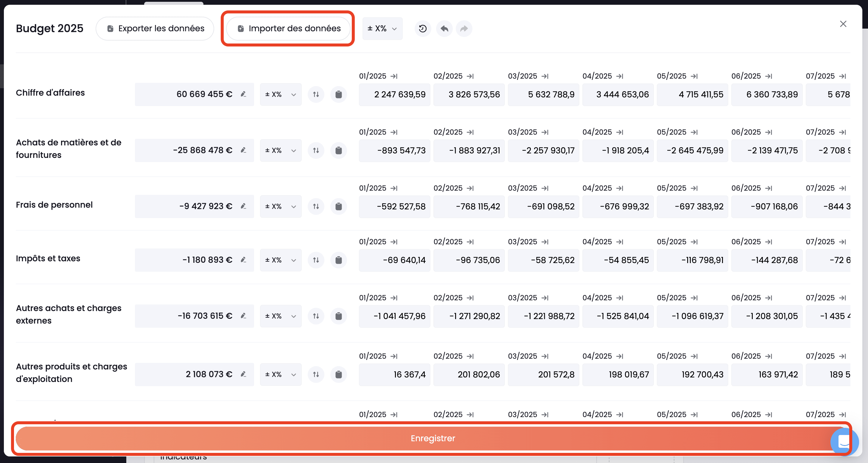The image size is (868, 463).
Task: Click the Impôts et taxes row label
Action: [48, 258]
